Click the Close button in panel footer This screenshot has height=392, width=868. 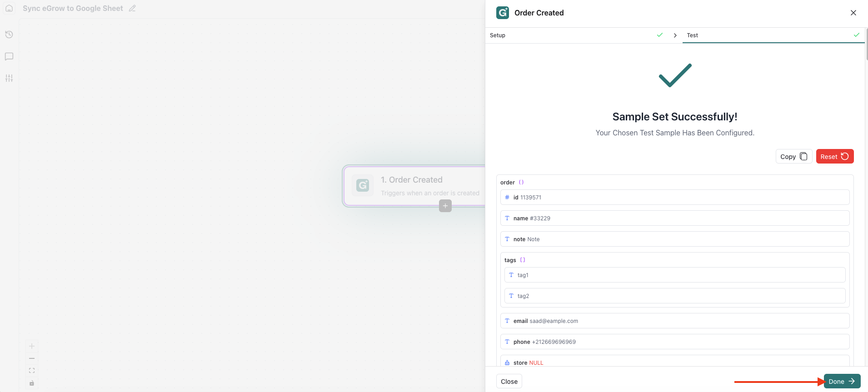pyautogui.click(x=509, y=382)
